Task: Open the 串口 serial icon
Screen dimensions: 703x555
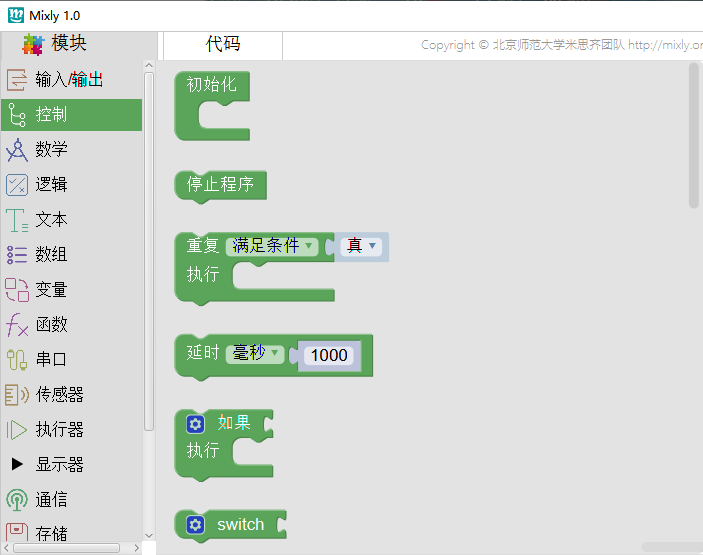Action: pyautogui.click(x=17, y=360)
